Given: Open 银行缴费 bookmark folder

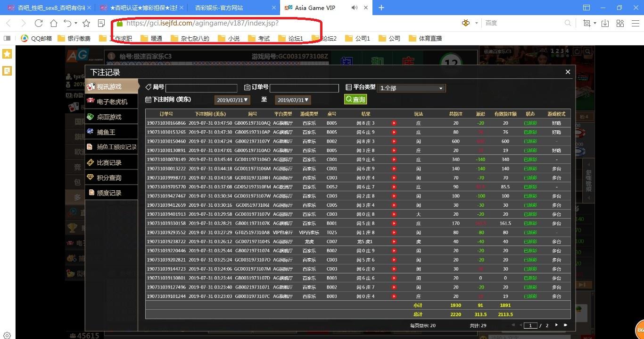Looking at the screenshot, I should pos(74,38).
